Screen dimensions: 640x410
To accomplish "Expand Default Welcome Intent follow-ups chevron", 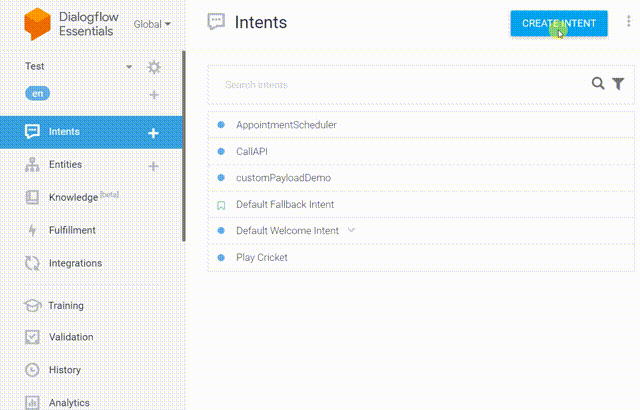I will click(x=351, y=230).
